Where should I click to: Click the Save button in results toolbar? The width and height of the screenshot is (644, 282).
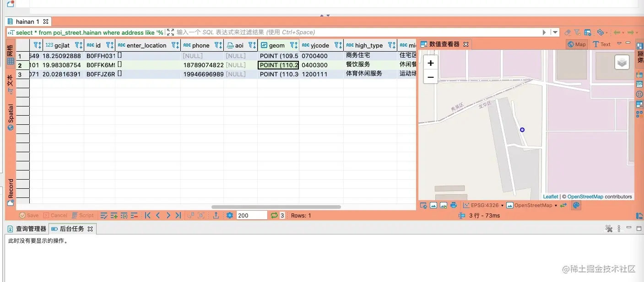pos(28,215)
